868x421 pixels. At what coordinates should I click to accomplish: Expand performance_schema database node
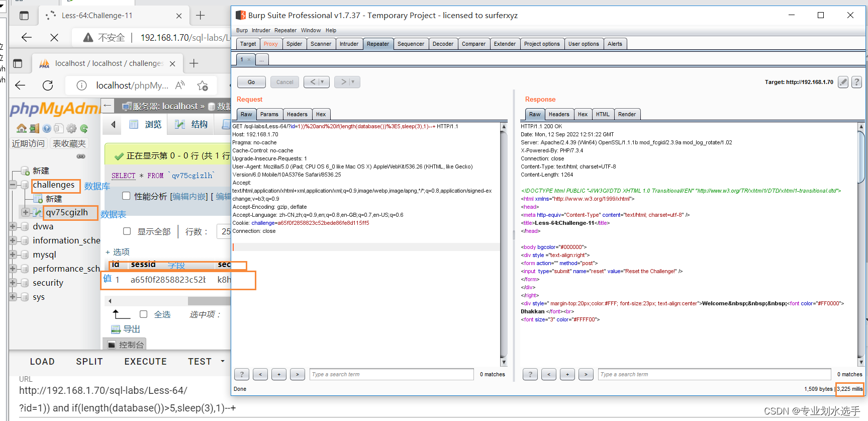click(x=13, y=269)
